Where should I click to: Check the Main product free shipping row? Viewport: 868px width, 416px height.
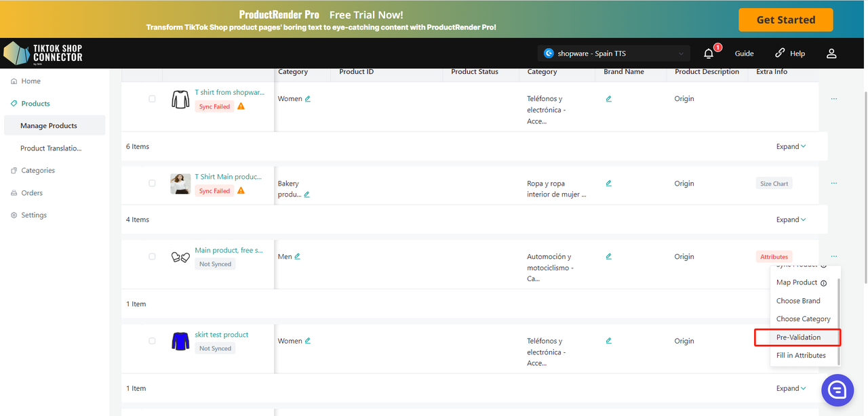coord(152,257)
